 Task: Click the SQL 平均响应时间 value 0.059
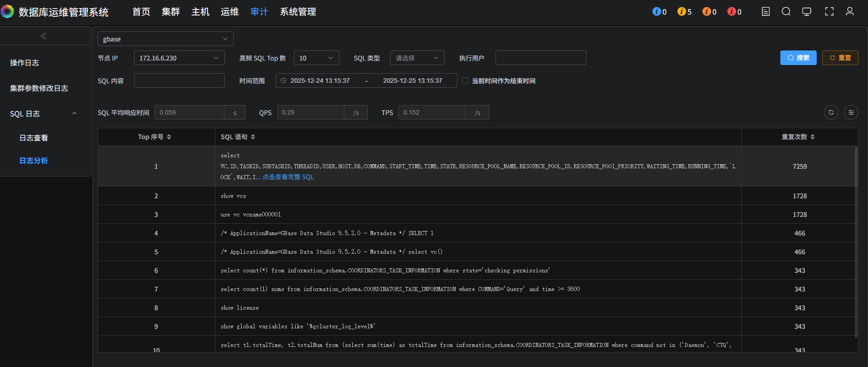(x=189, y=112)
